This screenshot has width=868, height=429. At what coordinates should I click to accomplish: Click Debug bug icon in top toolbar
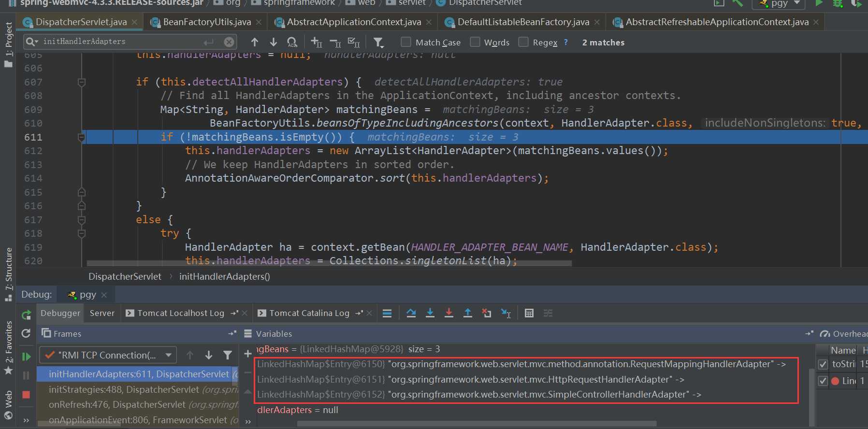838,3
